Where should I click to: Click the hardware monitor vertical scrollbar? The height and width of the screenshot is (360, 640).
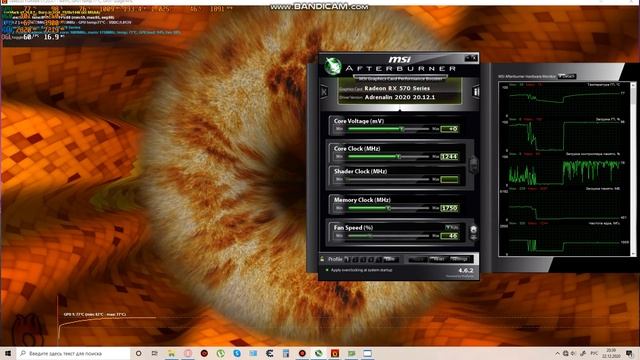click(x=633, y=169)
